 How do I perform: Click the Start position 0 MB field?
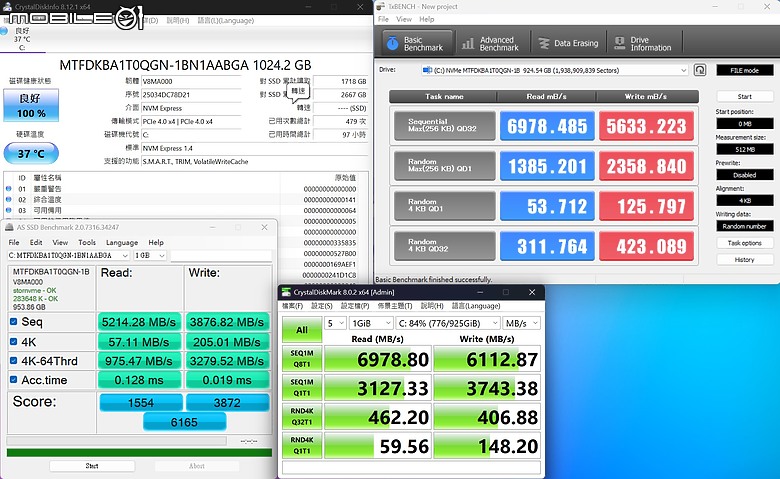coord(745,123)
